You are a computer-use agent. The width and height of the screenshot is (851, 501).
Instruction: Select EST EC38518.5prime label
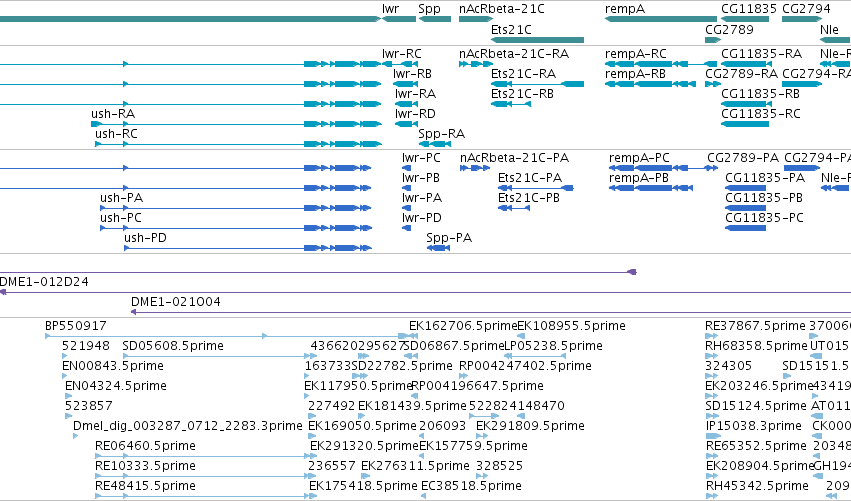(472, 487)
